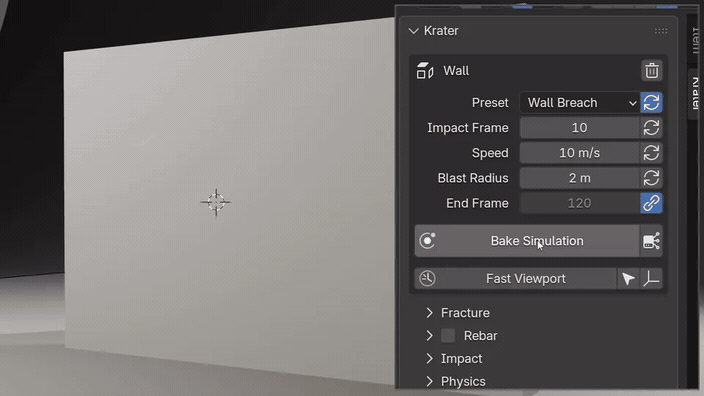Click the End Frame field showing 120
This screenshot has height=396, width=704.
580,203
